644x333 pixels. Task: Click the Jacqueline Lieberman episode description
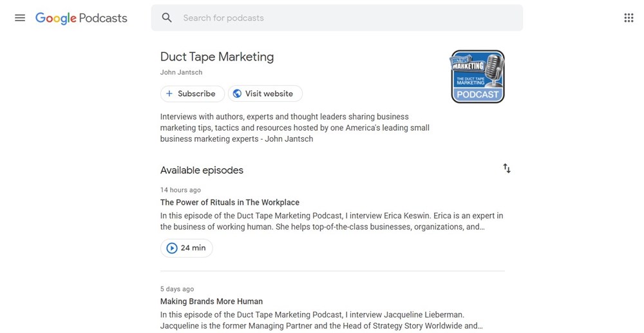(321, 320)
